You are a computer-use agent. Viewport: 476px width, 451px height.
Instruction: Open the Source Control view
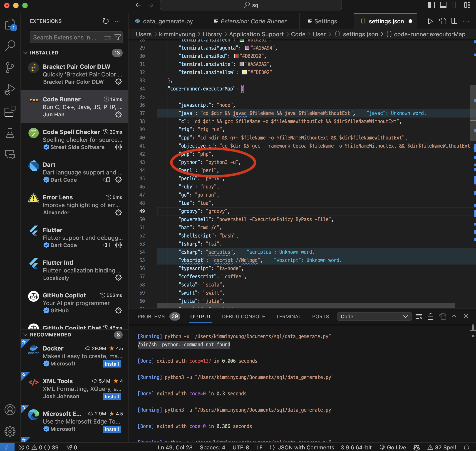pyautogui.click(x=10, y=68)
